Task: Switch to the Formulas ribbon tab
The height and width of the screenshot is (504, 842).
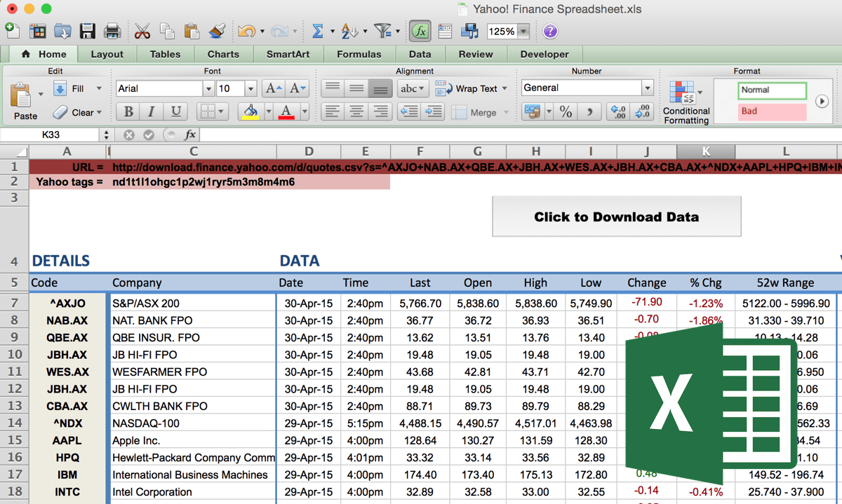Action: click(359, 54)
